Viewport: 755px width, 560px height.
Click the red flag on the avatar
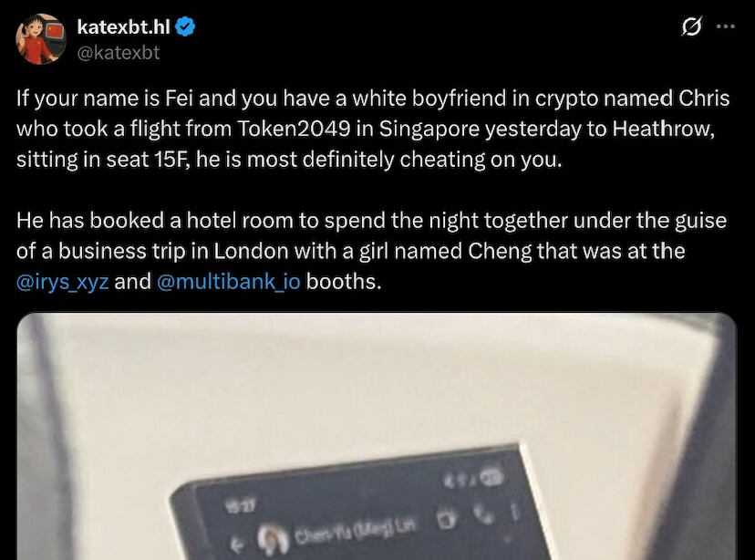click(x=54, y=32)
